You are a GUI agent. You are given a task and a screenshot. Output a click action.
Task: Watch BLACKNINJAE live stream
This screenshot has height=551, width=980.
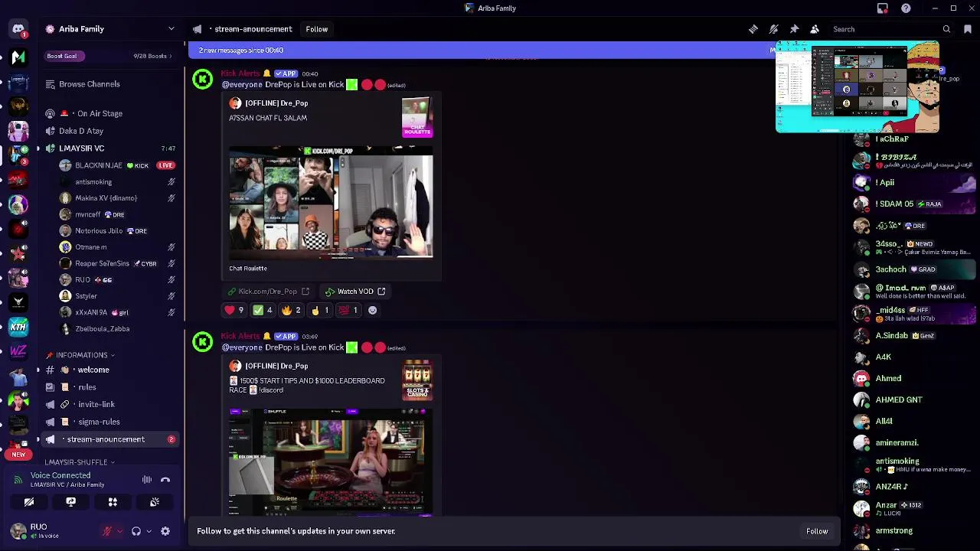click(165, 165)
